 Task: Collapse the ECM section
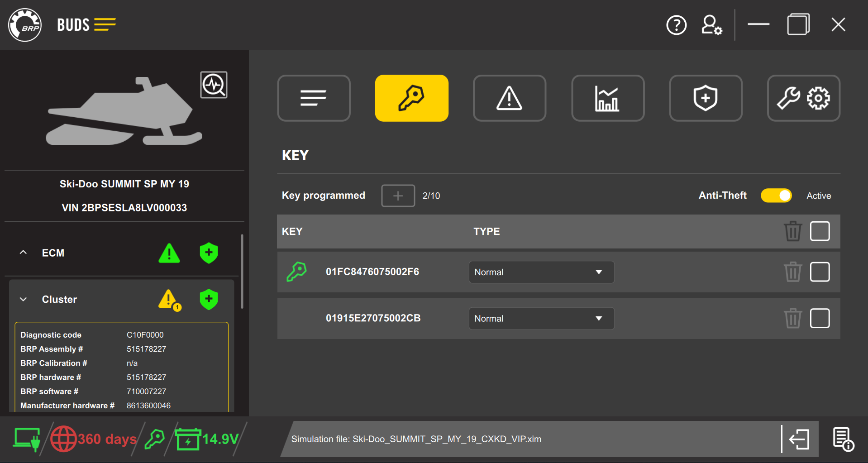pyautogui.click(x=23, y=253)
